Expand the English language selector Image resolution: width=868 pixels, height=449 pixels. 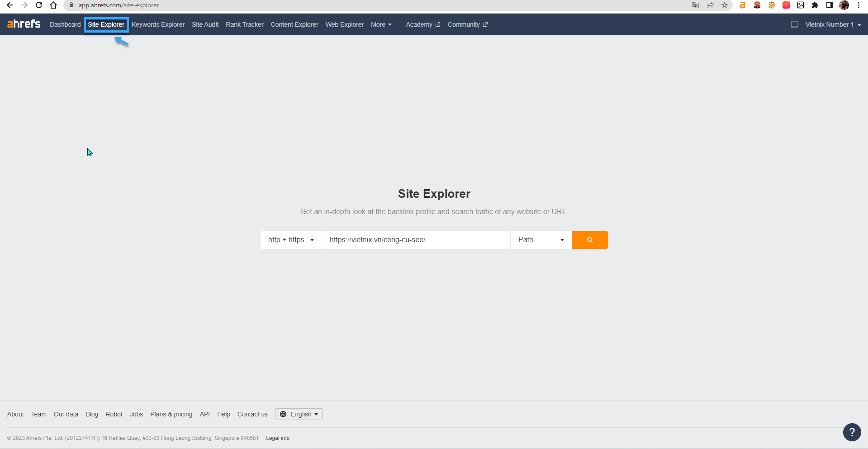(x=299, y=414)
